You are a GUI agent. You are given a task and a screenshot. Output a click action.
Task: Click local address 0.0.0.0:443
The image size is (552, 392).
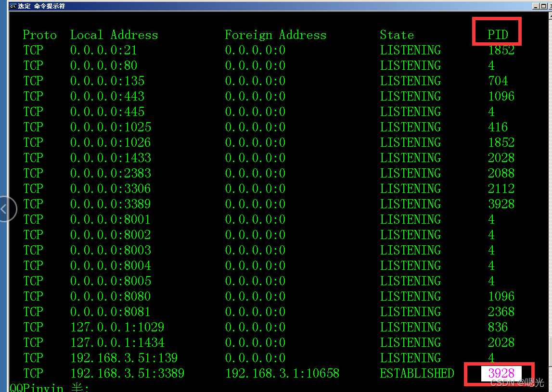pos(107,96)
